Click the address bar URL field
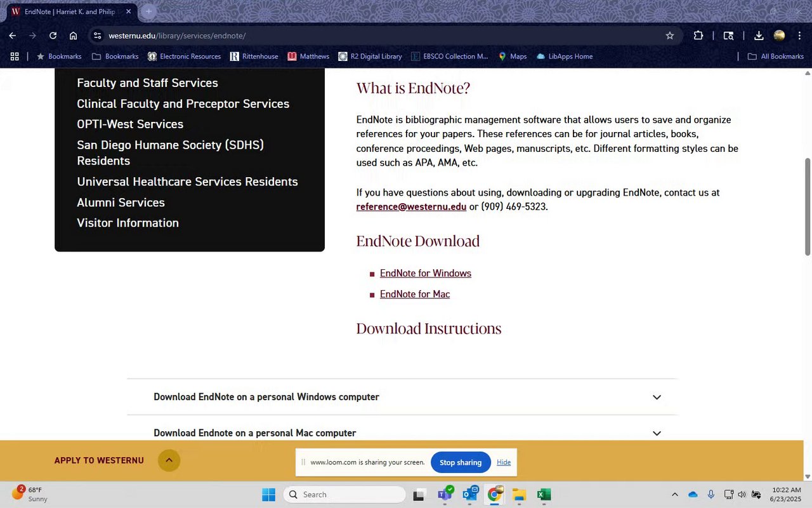The image size is (812, 508). click(381, 36)
